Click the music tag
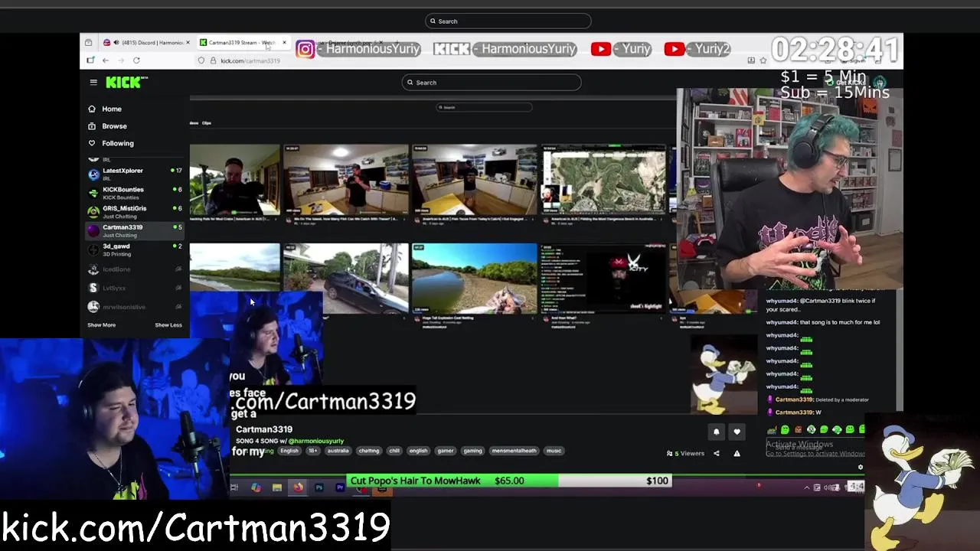Screen dimensions: 980x551 [x=554, y=451]
